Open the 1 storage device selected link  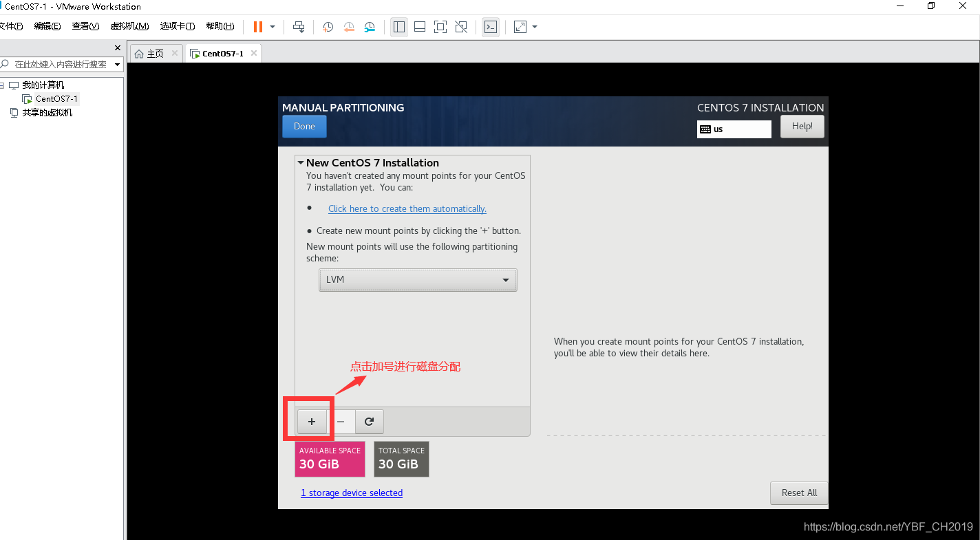(x=352, y=493)
